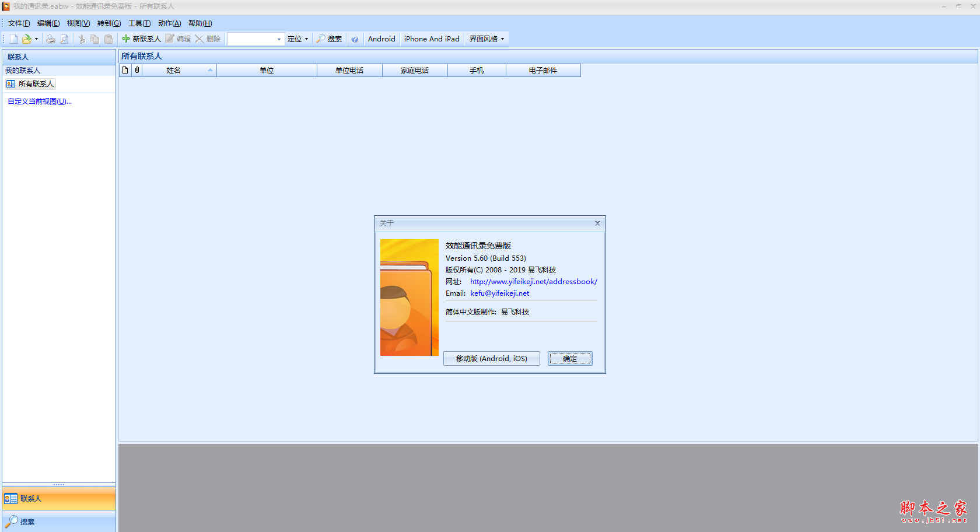This screenshot has height=532, width=980.
Task: Minimize the address book main window
Action: pos(944,6)
